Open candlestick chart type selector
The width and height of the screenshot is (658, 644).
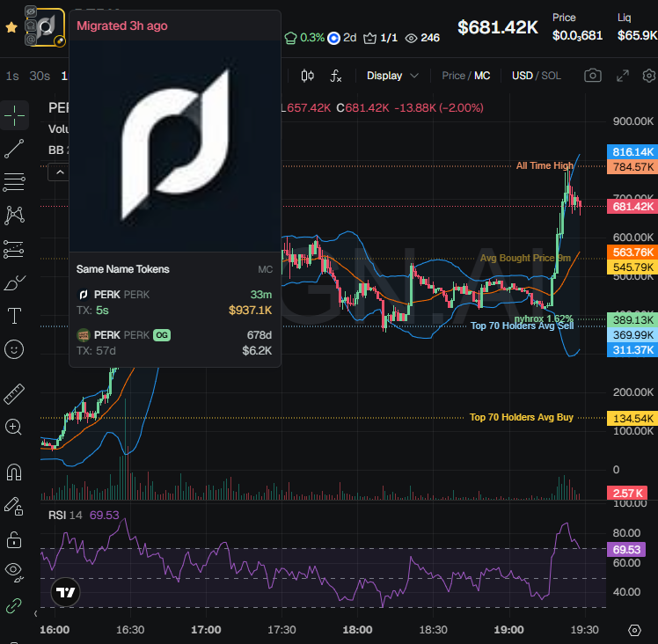(308, 76)
